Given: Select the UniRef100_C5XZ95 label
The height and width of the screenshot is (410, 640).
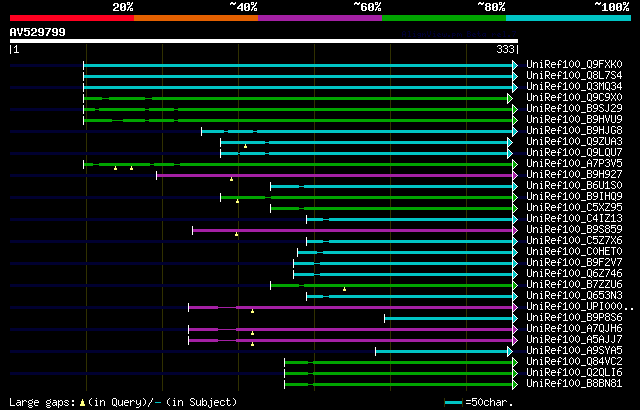Looking at the screenshot, I should [x=574, y=208].
